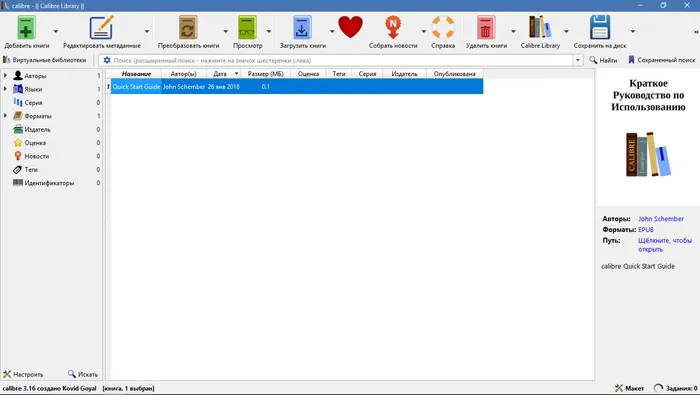Image resolution: width=700 pixels, height=395 pixels.
Task: Open Save to disk dropdown arrow
Action: click(633, 31)
